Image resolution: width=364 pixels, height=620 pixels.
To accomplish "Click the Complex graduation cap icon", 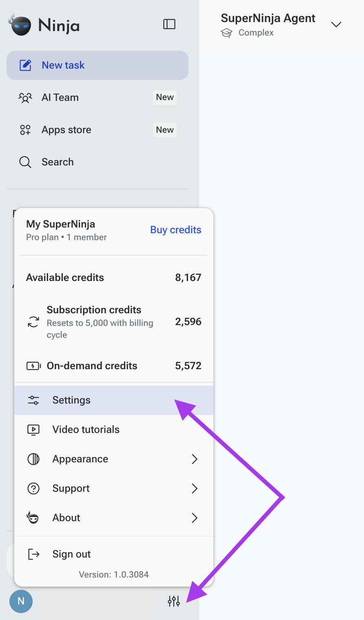I will click(226, 33).
